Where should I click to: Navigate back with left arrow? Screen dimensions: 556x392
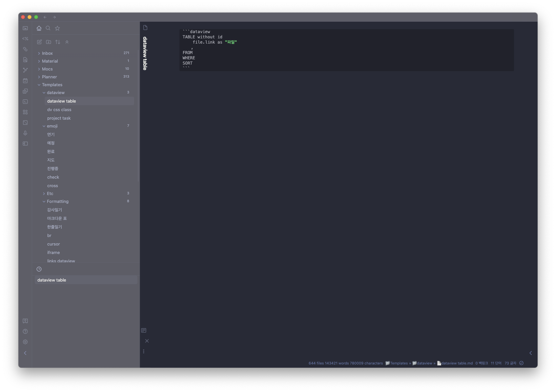(x=45, y=17)
